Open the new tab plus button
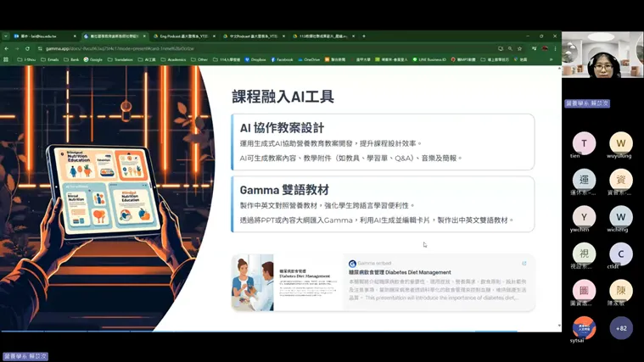 tap(364, 36)
